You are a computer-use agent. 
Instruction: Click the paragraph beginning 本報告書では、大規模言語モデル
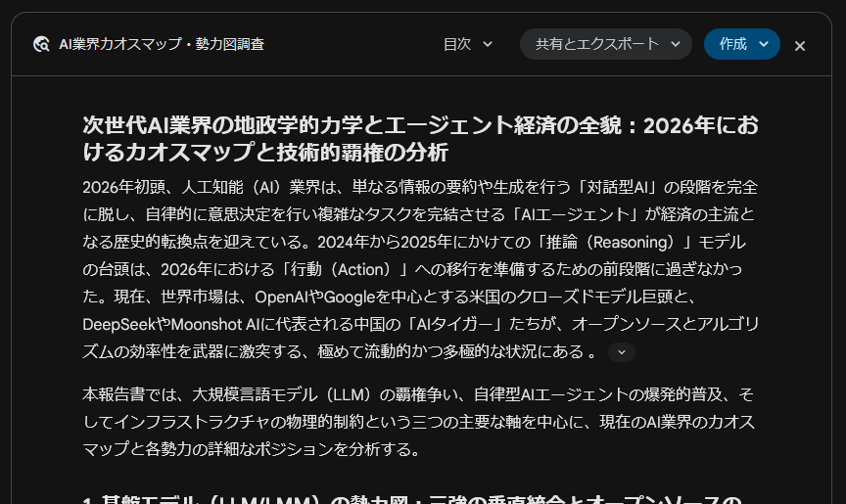point(419,422)
